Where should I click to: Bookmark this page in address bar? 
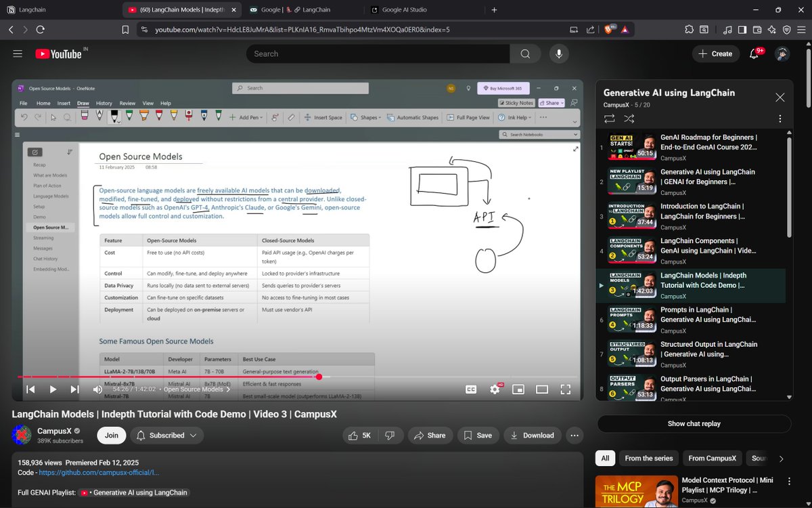[125, 30]
